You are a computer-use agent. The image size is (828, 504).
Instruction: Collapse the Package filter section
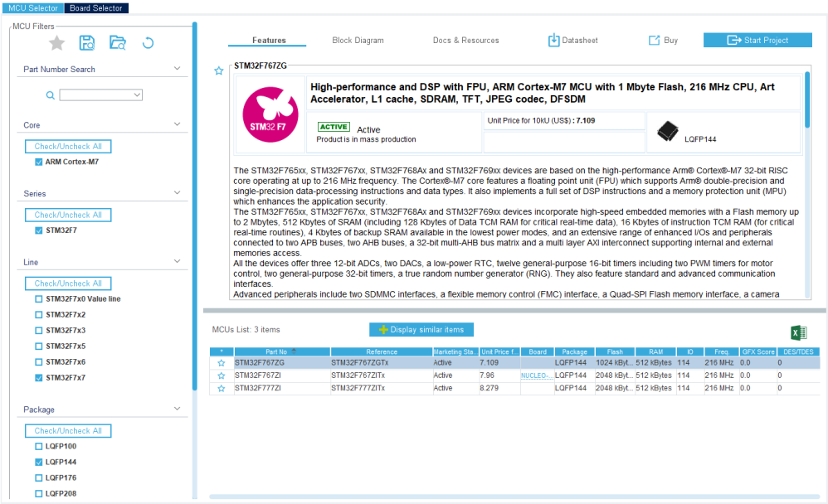pos(177,409)
